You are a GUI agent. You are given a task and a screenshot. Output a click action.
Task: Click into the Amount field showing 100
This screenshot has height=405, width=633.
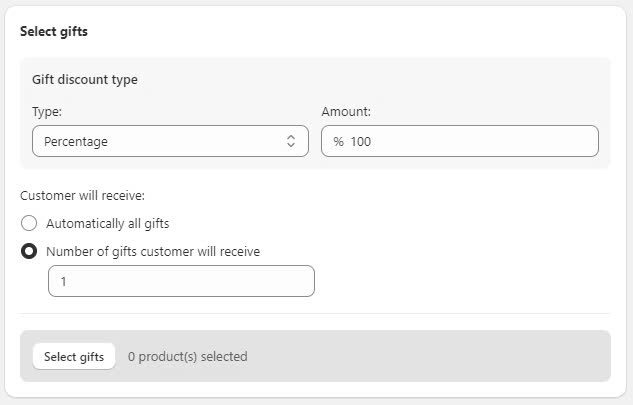point(470,142)
